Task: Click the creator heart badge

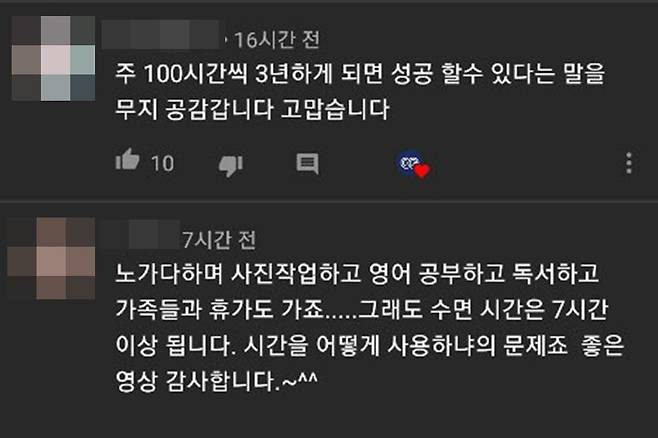Action: [x=413, y=164]
